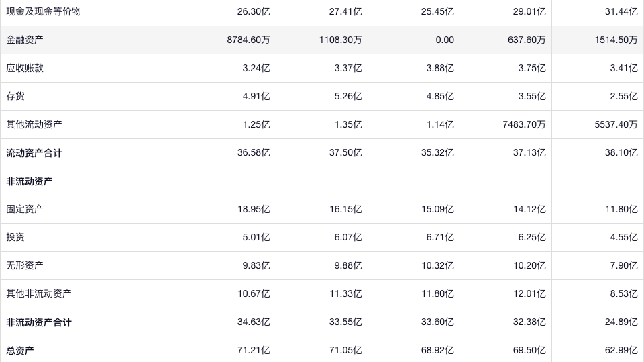
Task: Select the 31.44亿 cash equivalents cell
Action: pos(621,11)
